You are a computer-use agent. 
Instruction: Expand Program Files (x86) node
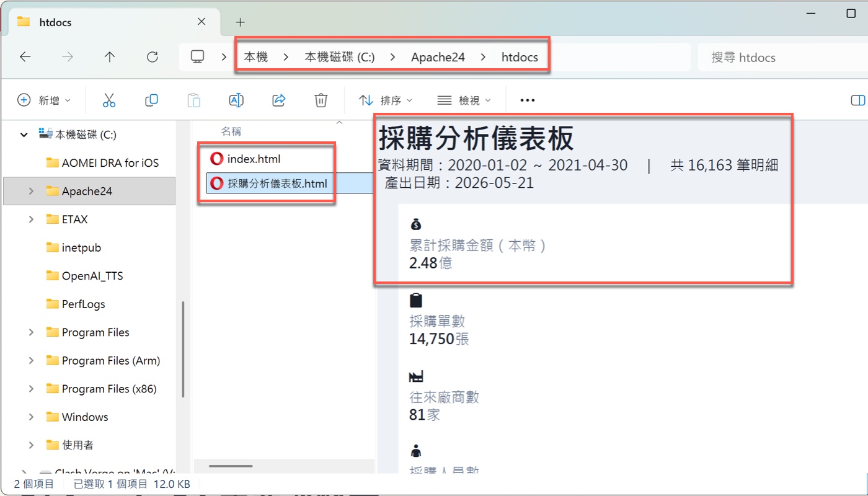(x=31, y=389)
